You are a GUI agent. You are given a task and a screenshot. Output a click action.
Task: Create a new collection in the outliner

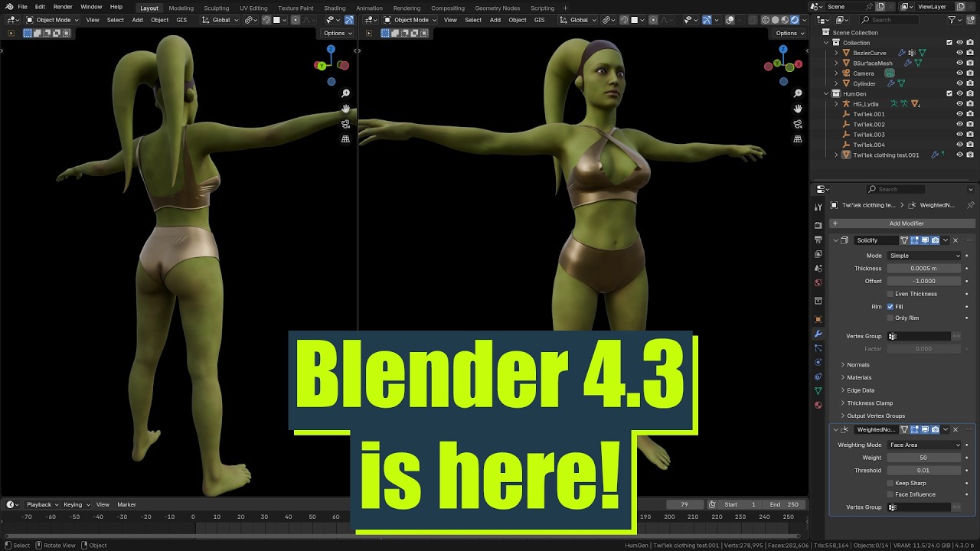point(969,20)
